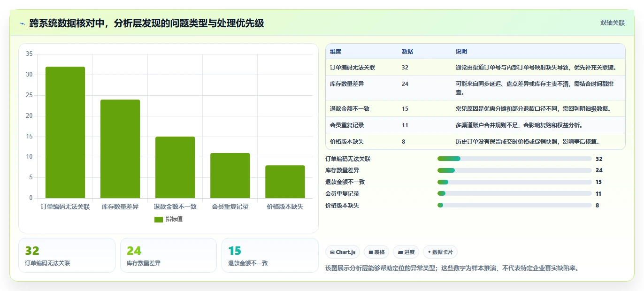Open the 24 库存数量差异 data card
Viewport: 644px width, 291px height.
169,255
